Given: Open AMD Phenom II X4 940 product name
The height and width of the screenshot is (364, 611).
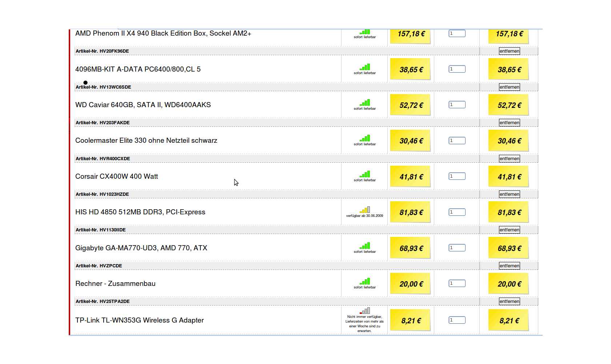Looking at the screenshot, I should [163, 33].
